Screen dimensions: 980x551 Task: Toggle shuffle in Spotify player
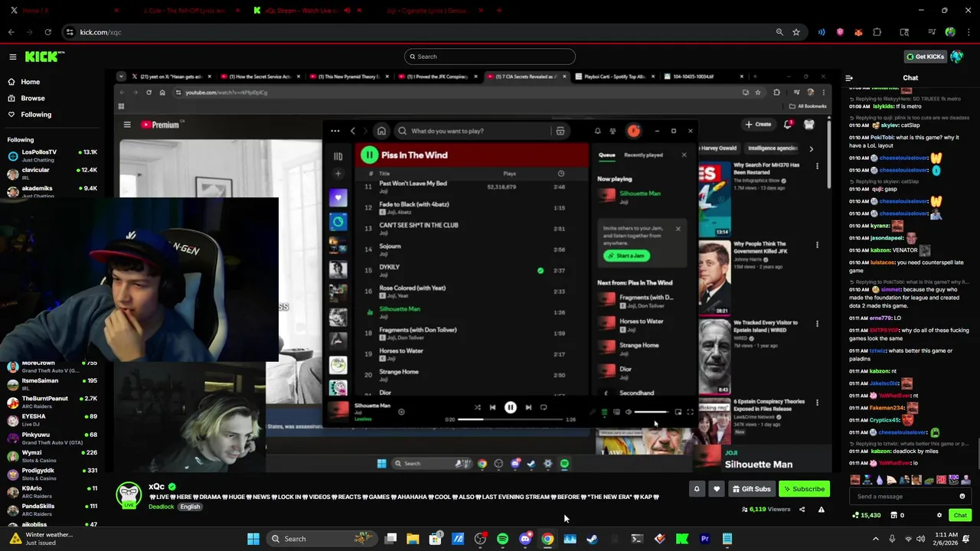click(x=477, y=408)
